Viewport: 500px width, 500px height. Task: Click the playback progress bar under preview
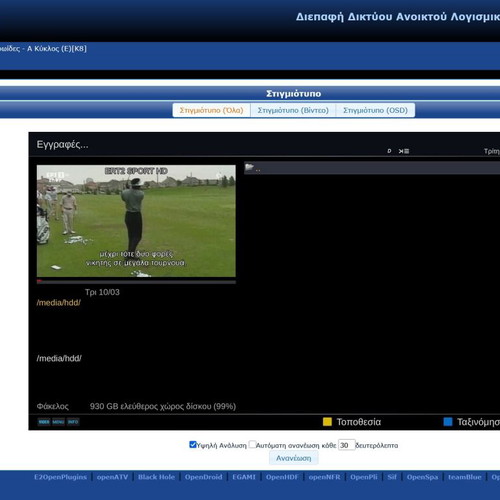136,282
